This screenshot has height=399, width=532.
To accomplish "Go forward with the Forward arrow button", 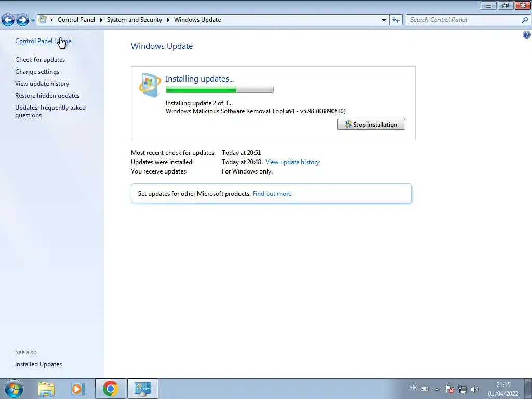I will click(x=22, y=20).
